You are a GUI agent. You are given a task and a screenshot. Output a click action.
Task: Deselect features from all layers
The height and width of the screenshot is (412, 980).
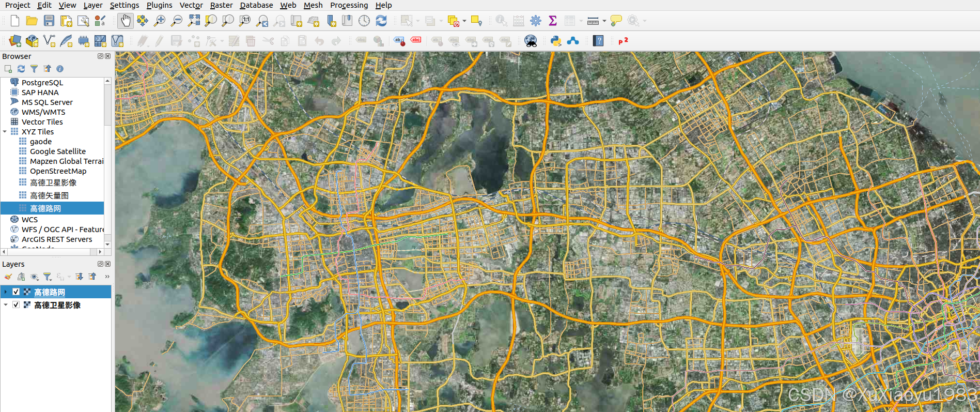coord(453,21)
